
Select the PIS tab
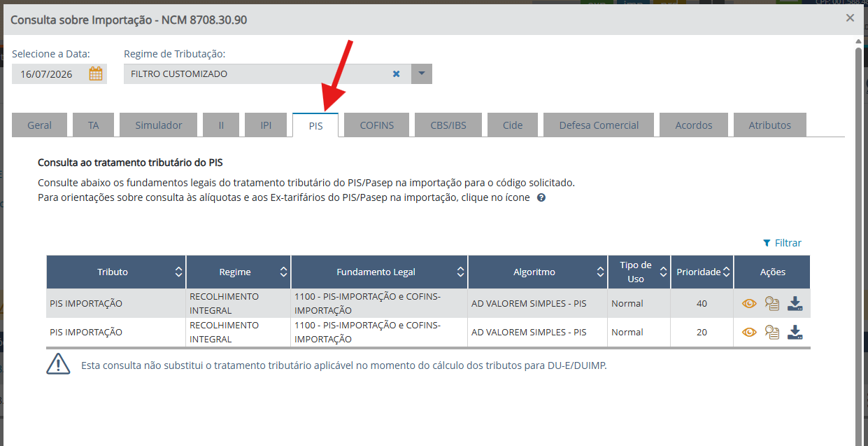[x=315, y=125]
